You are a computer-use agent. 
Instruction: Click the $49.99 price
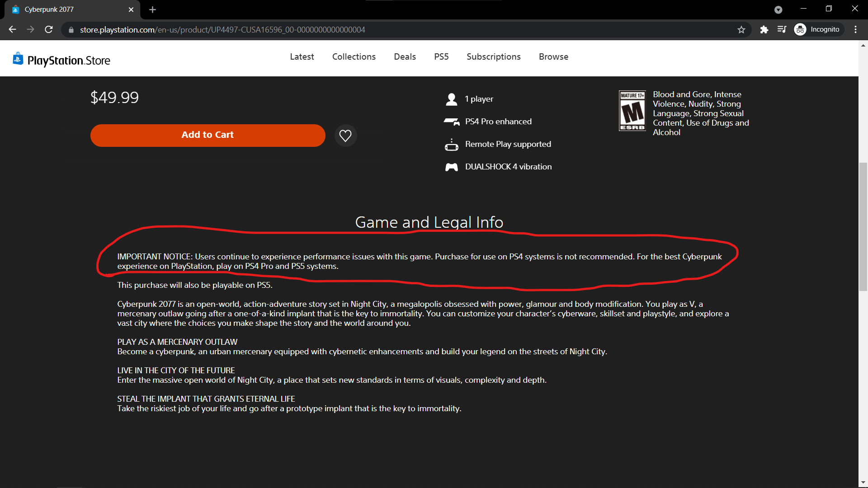pyautogui.click(x=114, y=98)
